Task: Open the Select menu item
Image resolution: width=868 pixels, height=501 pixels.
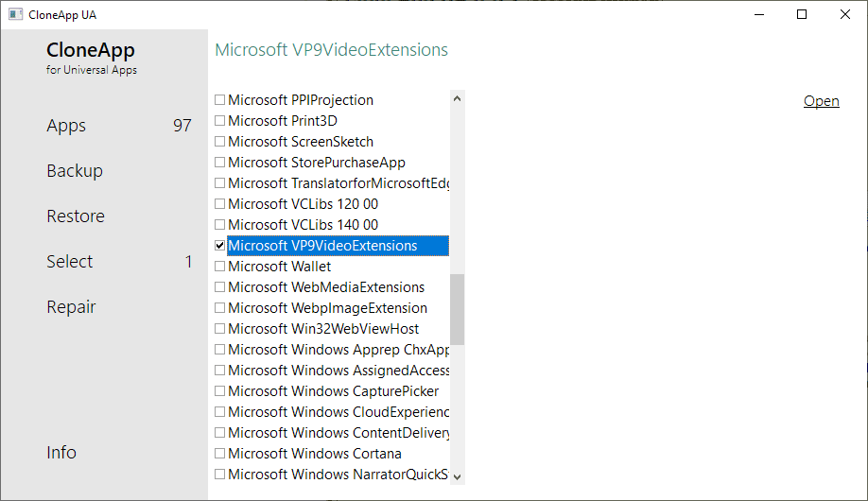Action: coord(70,261)
